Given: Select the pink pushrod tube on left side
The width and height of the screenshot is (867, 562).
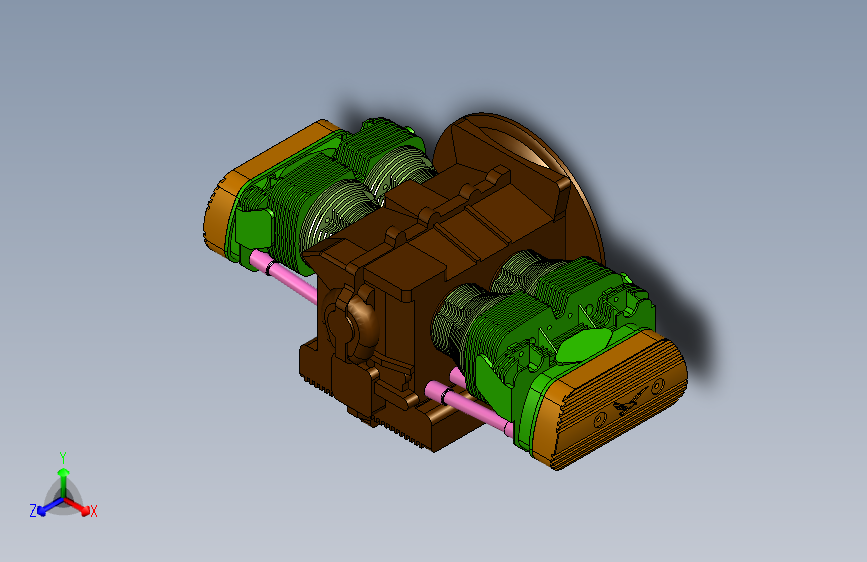Looking at the screenshot, I should 283,275.
